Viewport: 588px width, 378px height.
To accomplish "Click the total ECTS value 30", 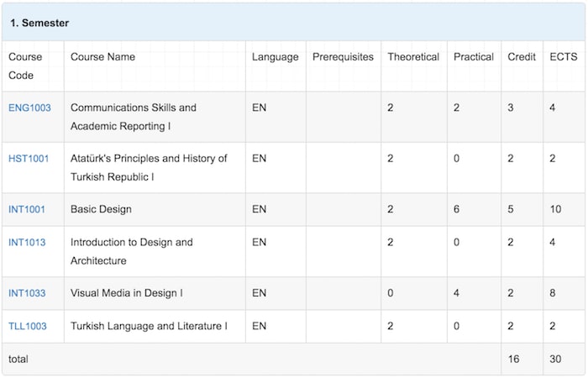I will (x=555, y=359).
